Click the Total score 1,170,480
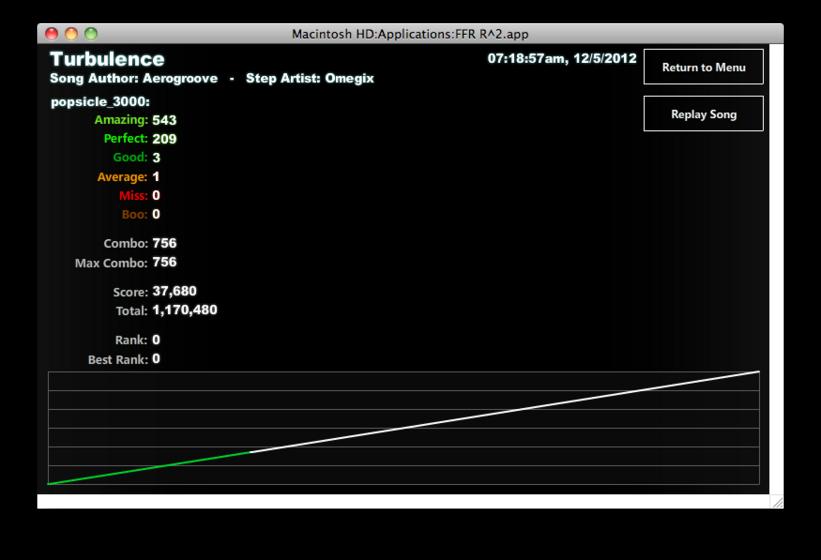Screen dimensions: 821x560 (185, 310)
